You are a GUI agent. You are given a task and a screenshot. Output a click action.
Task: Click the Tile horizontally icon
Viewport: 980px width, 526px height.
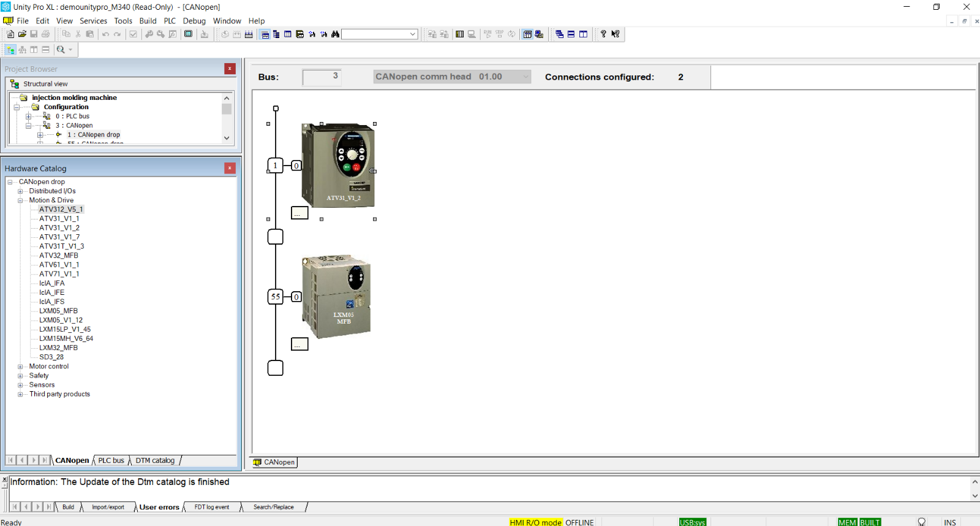(x=571, y=34)
